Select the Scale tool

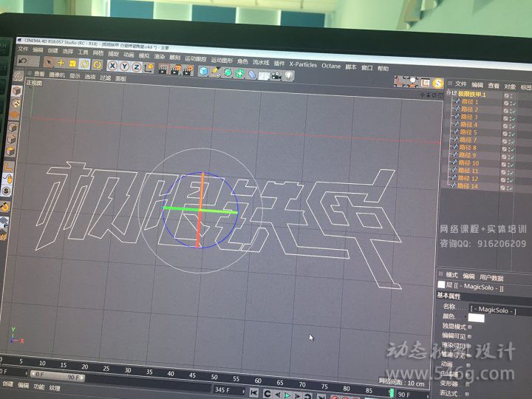(x=72, y=64)
